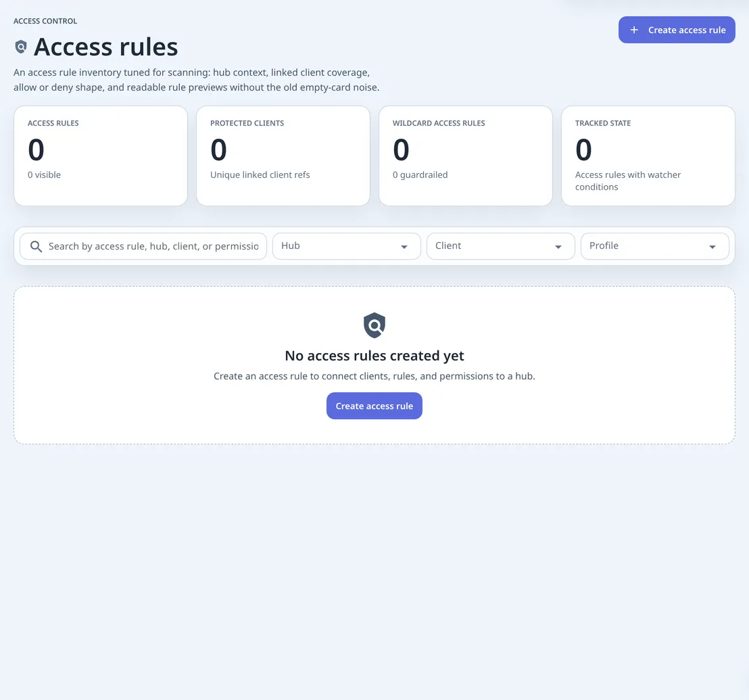Image resolution: width=749 pixels, height=700 pixels.
Task: Click the Profile dropdown arrow
Action: click(x=712, y=247)
